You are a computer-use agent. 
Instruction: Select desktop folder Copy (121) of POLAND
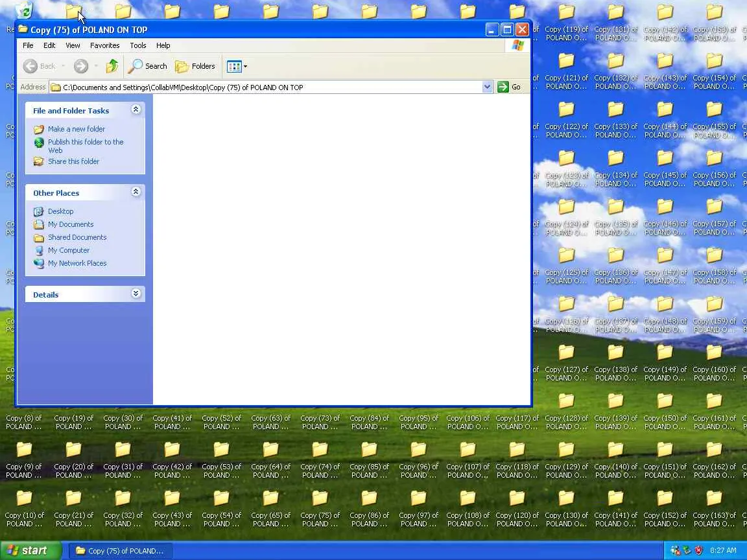pyautogui.click(x=567, y=71)
